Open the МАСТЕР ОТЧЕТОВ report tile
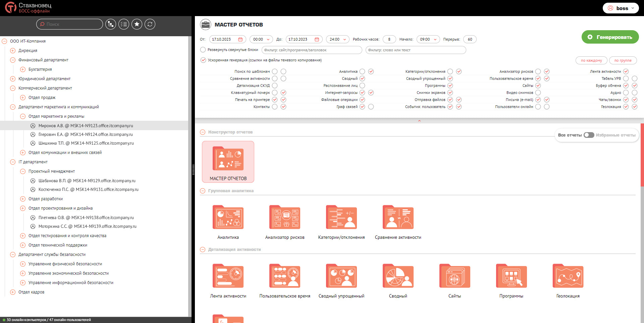The height and width of the screenshot is (323, 644). click(x=228, y=162)
